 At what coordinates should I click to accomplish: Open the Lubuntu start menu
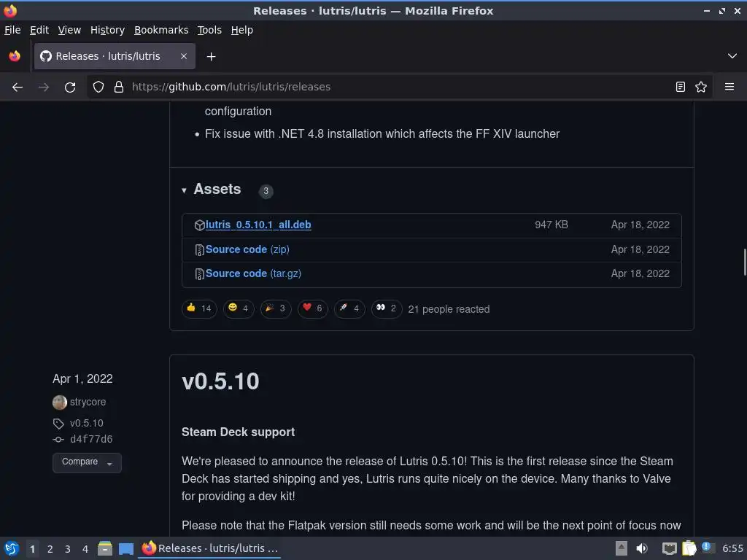click(12, 548)
